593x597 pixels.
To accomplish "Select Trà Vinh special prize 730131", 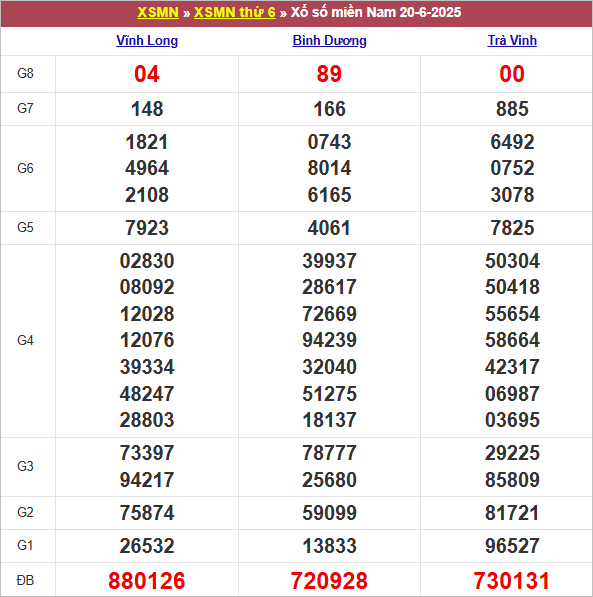I will coord(512,581).
